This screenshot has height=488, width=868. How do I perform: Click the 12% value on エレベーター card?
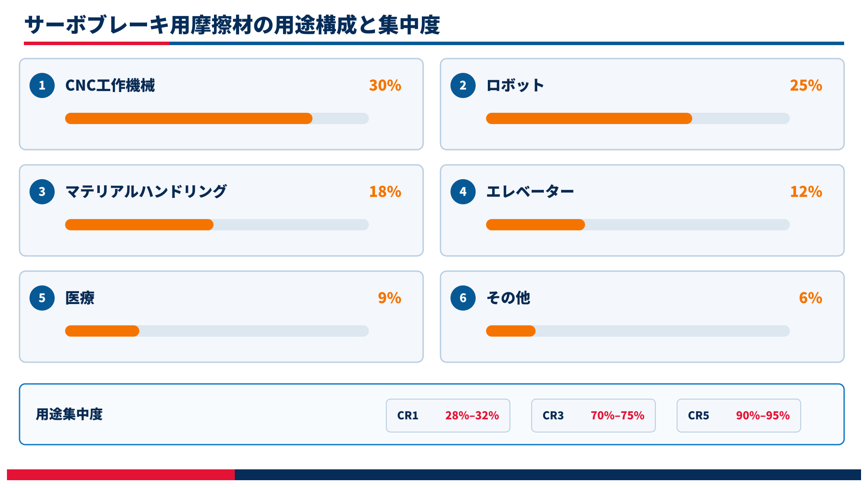[806, 192]
